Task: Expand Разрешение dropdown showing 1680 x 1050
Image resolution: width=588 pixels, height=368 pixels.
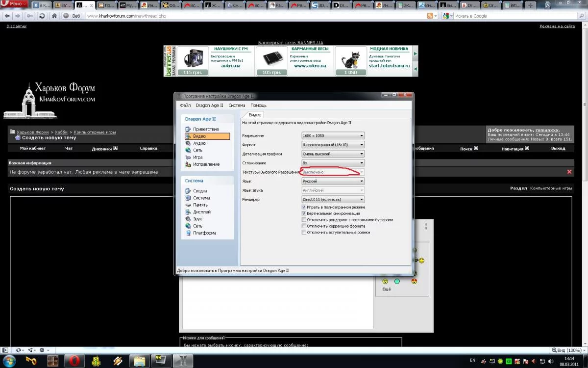Action: click(x=333, y=135)
